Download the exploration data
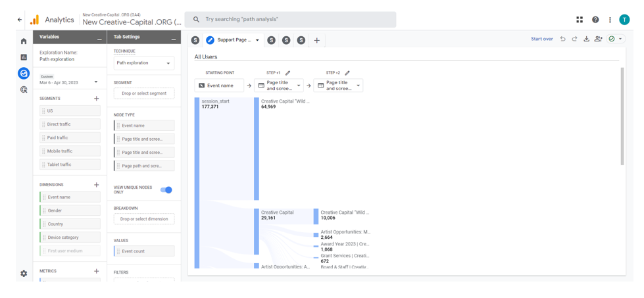This screenshot has width=644, height=298. pyautogui.click(x=587, y=39)
